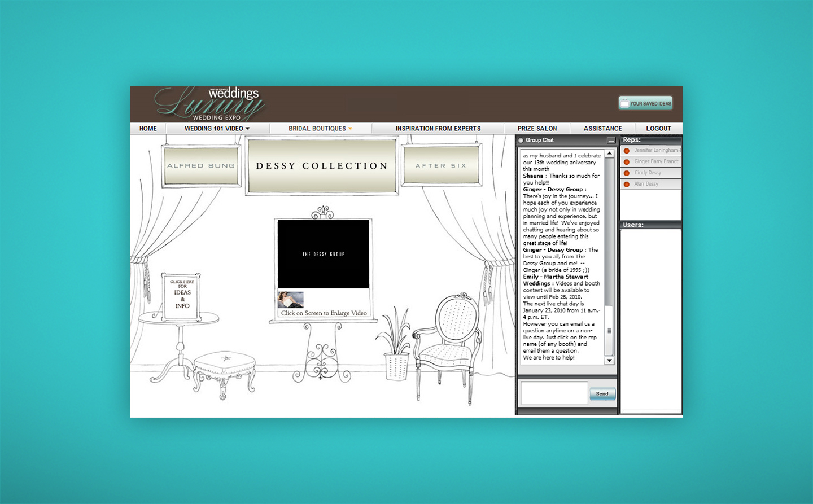
Task: Open Your Saved Ideas folder button
Action: click(x=645, y=103)
